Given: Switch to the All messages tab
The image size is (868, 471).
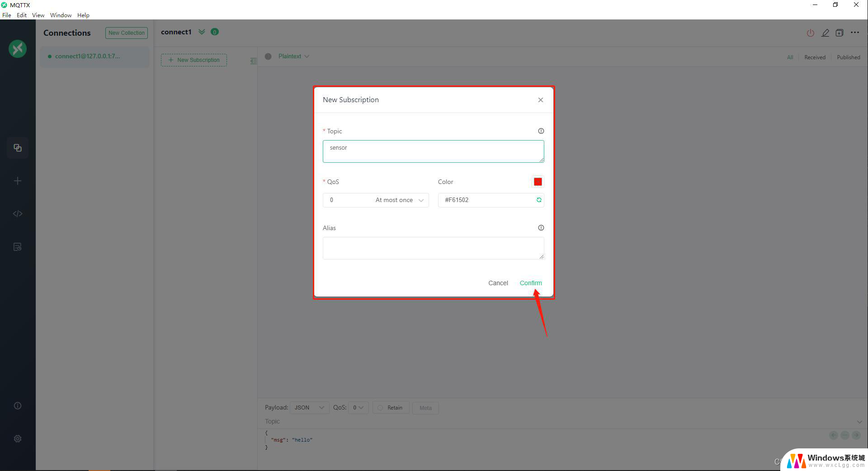Looking at the screenshot, I should [x=790, y=57].
